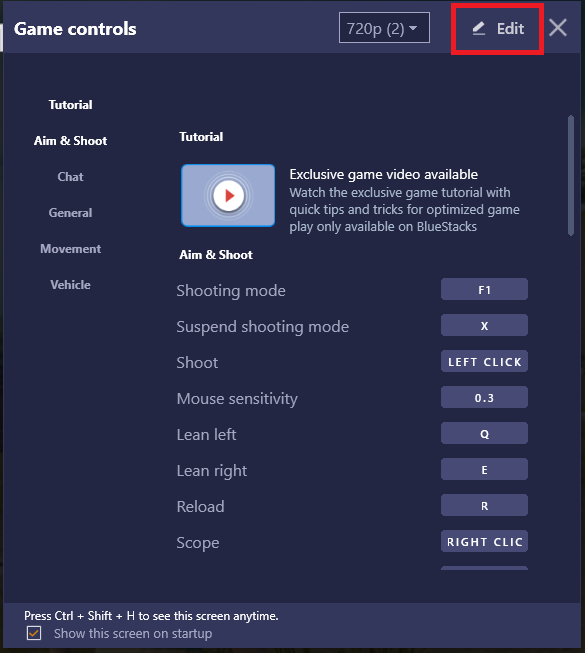Switch to the General category
This screenshot has width=585, height=653.
coord(70,213)
